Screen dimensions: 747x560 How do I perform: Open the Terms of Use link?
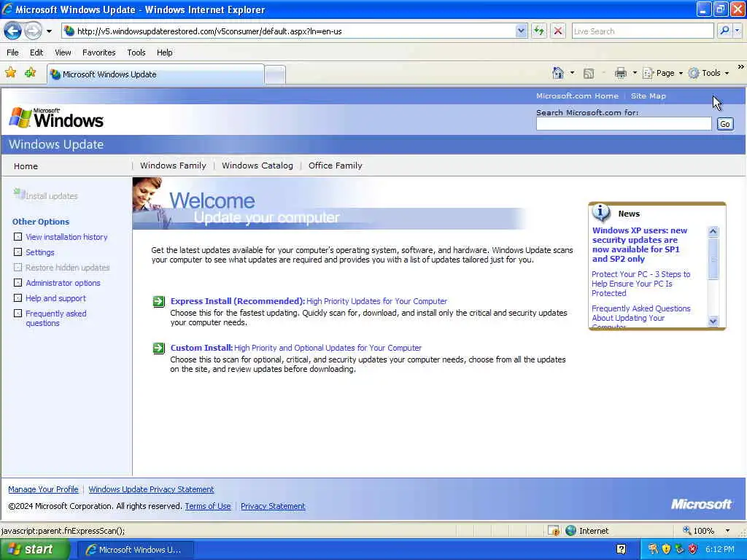point(208,506)
